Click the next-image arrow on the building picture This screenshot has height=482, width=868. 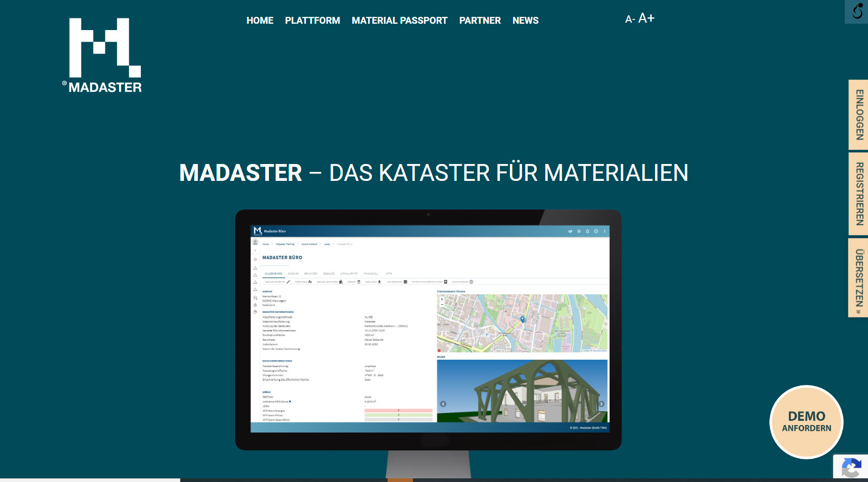tap(602, 404)
